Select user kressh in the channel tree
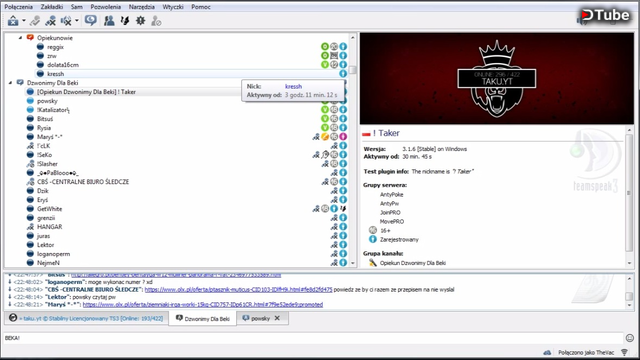 coord(56,74)
